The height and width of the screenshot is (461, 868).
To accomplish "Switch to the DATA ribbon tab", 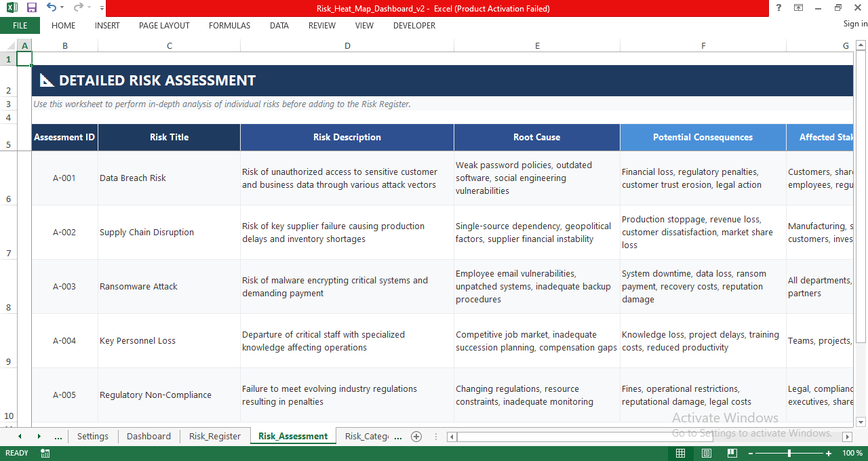I will tap(279, 26).
